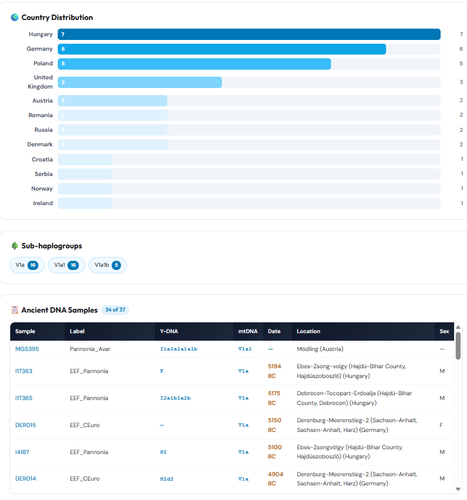This screenshot has height=500, width=467.
Task: Click the Country Distribution heading
Action: 57,17
